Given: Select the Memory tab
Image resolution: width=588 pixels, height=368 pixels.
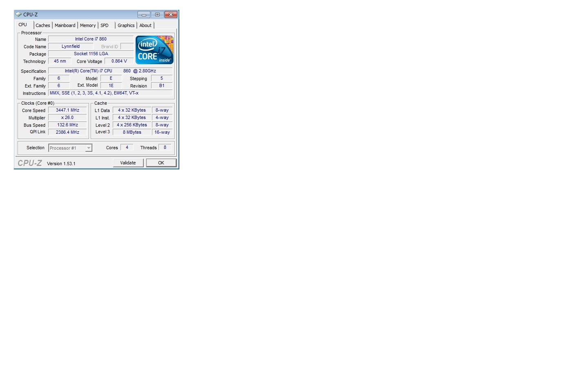Looking at the screenshot, I should coord(88,25).
